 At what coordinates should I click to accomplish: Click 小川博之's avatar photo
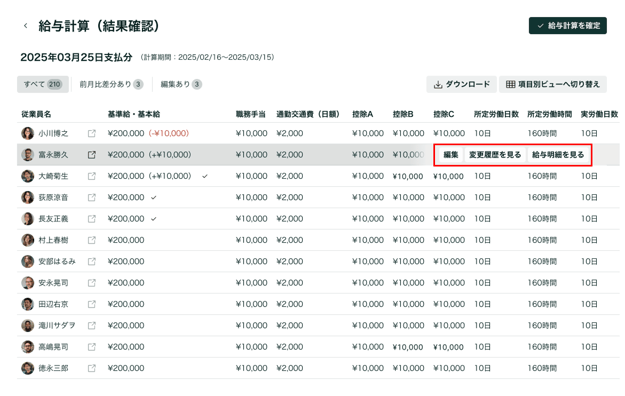click(x=28, y=133)
